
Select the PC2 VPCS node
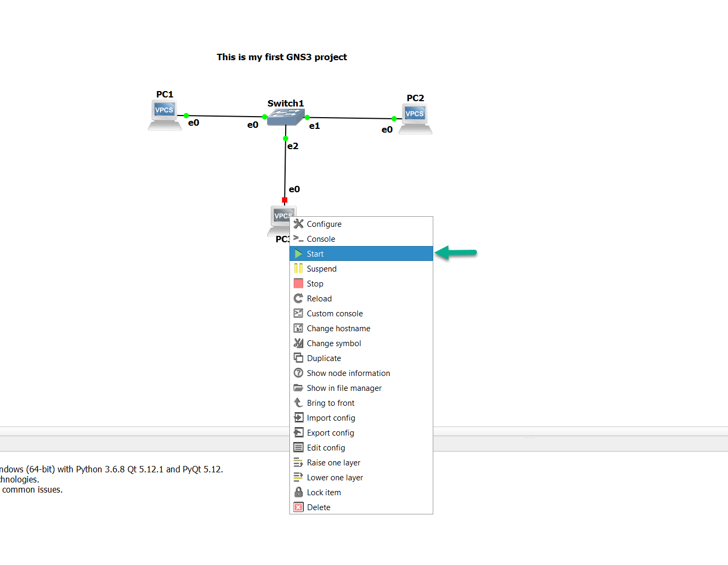[415, 119]
